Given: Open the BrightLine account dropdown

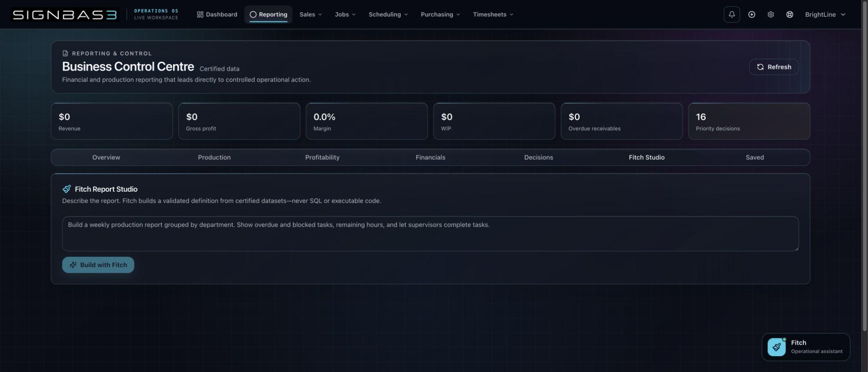Looking at the screenshot, I should click(x=825, y=15).
